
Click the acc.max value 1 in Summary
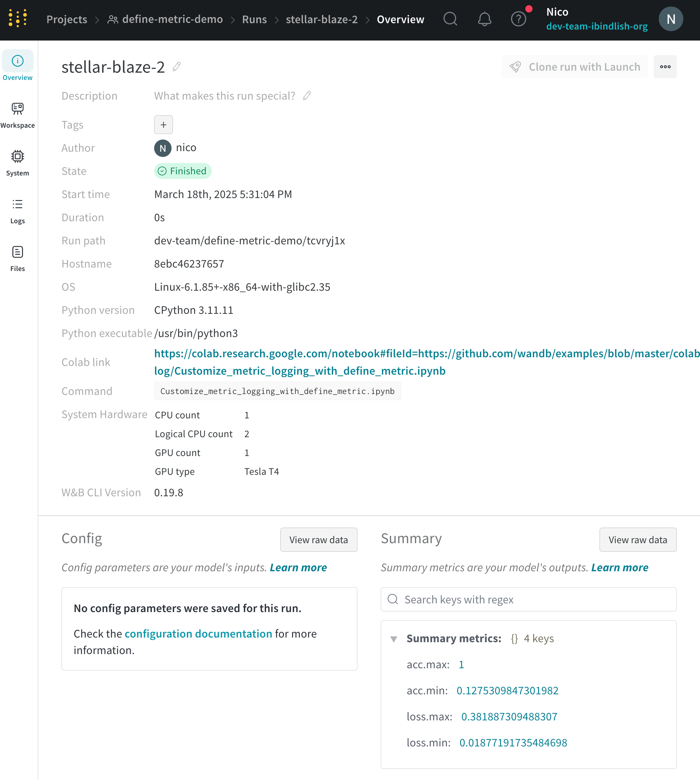pos(461,664)
